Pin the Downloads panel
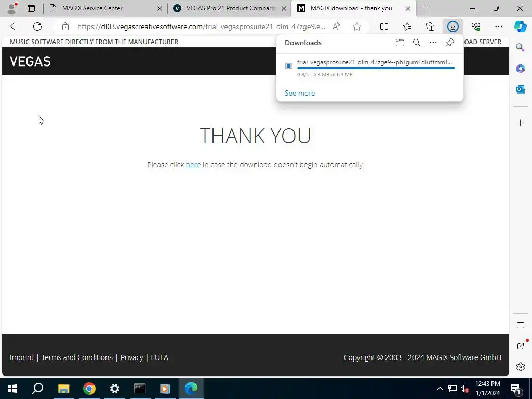532x399 pixels. pyautogui.click(x=450, y=43)
